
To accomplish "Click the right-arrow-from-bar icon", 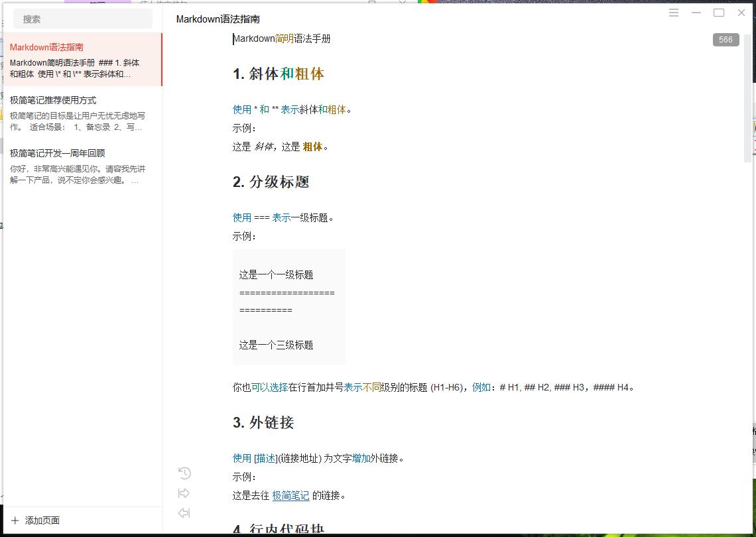I will [x=184, y=493].
